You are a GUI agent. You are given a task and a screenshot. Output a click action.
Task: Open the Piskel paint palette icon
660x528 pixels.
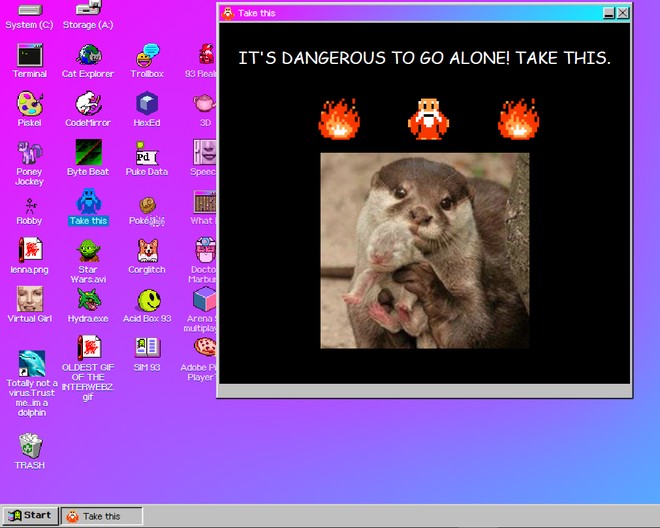point(29,104)
